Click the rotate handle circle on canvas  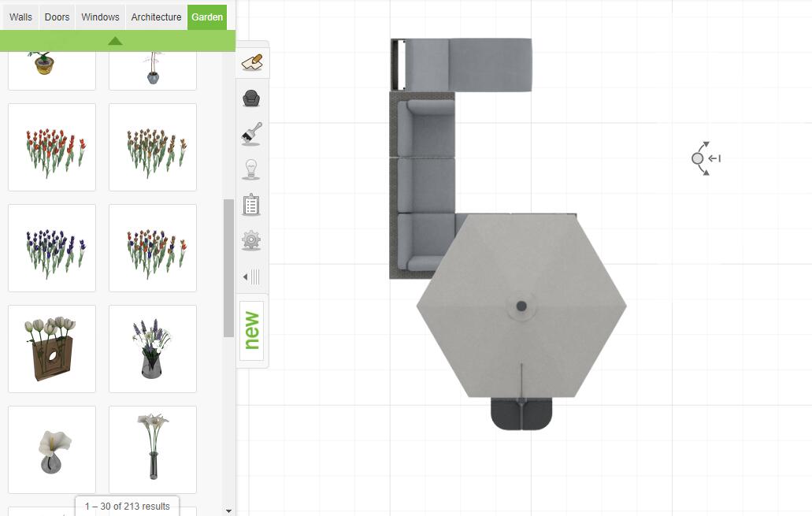[x=698, y=158]
